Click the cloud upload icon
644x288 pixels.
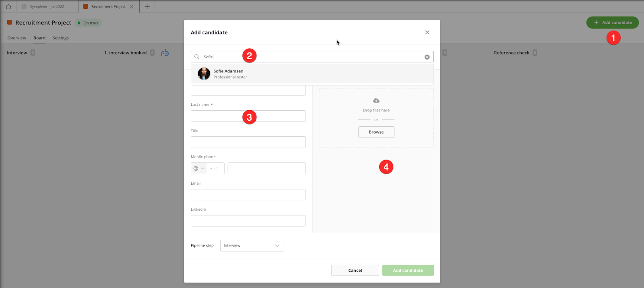pos(376,101)
